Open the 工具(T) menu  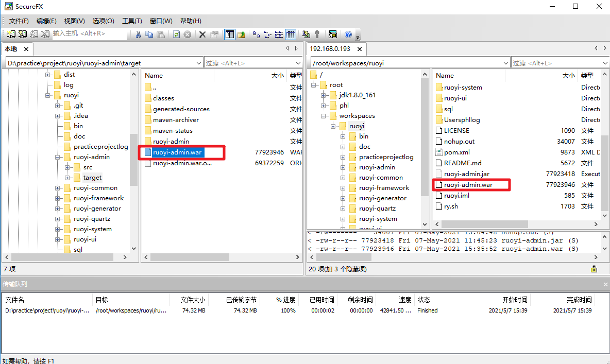[x=132, y=21]
